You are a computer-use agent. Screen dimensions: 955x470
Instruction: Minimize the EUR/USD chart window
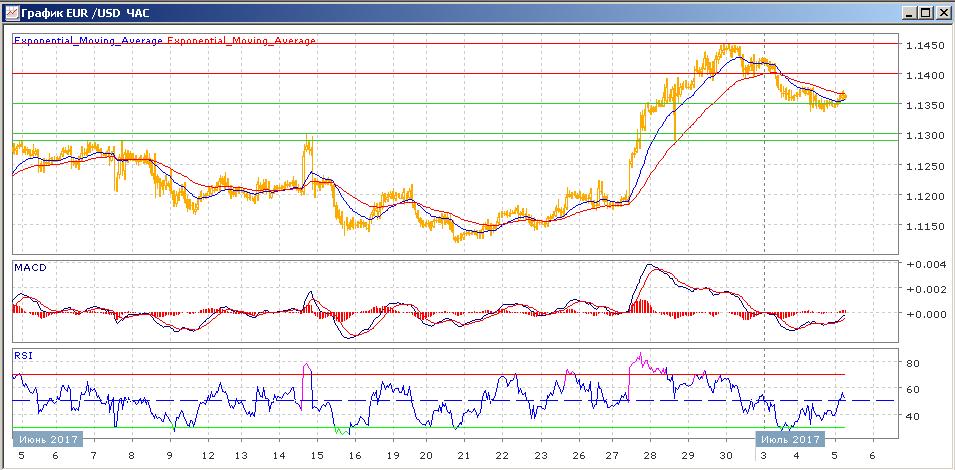tap(908, 13)
